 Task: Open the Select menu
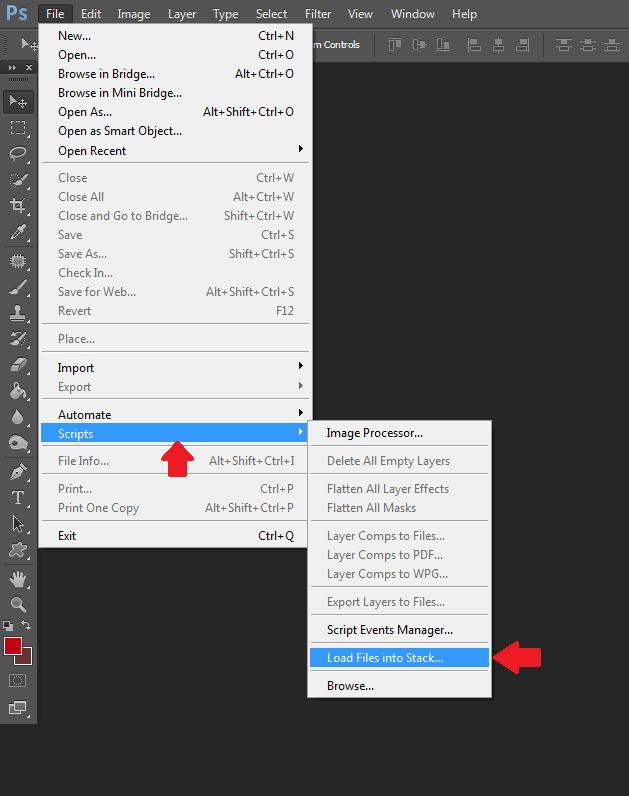tap(272, 14)
